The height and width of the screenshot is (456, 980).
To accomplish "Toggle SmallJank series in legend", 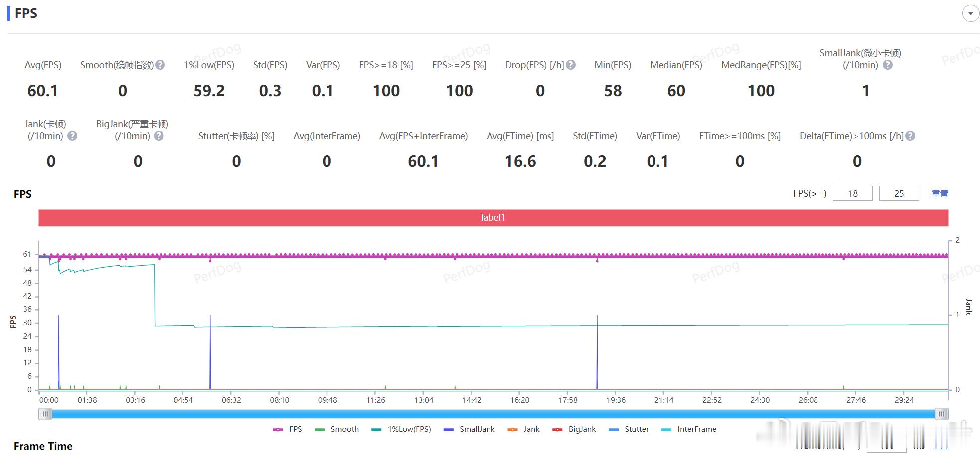I will point(469,429).
